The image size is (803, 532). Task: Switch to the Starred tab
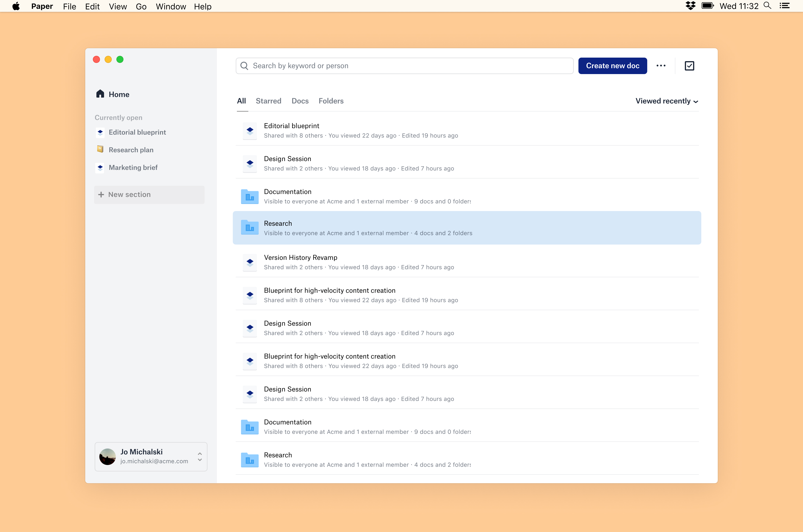click(x=268, y=101)
